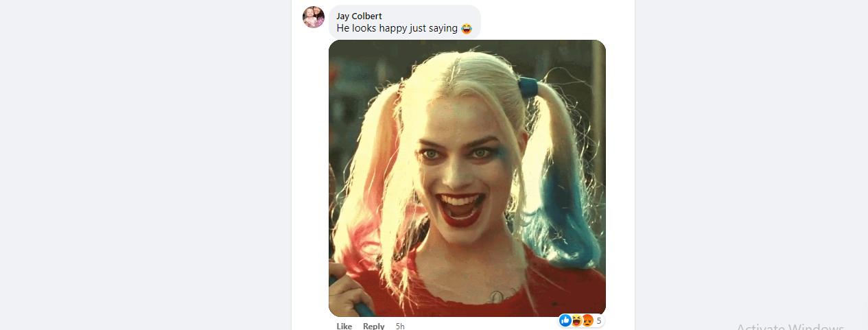This screenshot has height=330, width=868.
Task: Click the blue hair tie in the GIF
Action: 528,87
